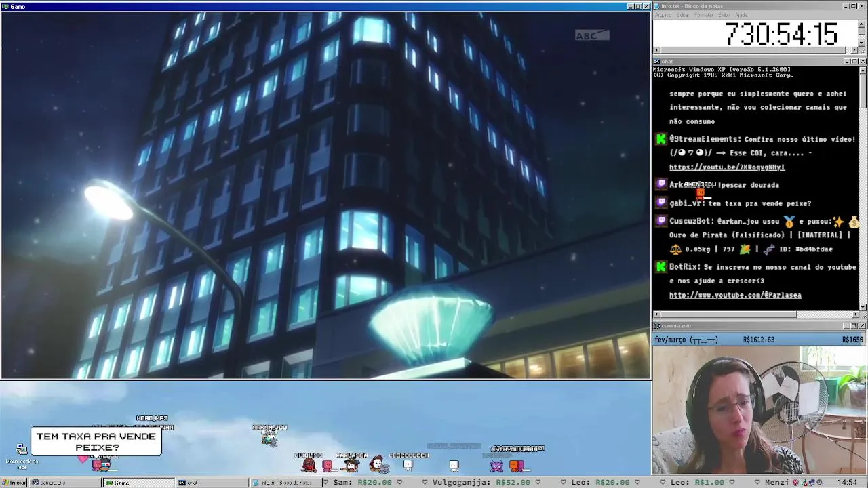Click 'Vulgoganjja: R$52.00' in donation ticker

tap(482, 482)
